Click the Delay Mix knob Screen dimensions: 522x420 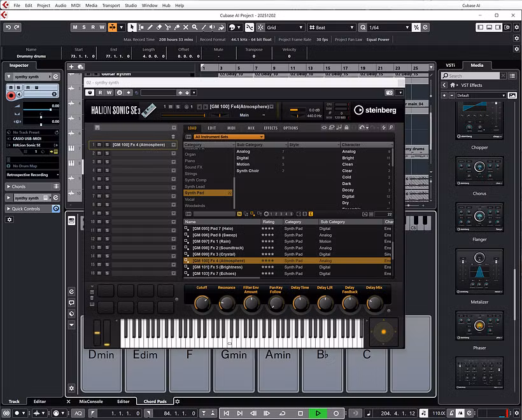coord(374,303)
